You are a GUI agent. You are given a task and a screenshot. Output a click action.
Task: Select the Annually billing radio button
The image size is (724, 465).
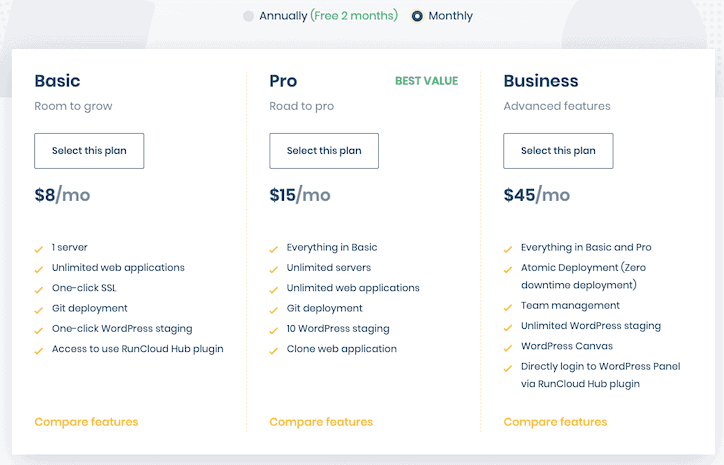(x=248, y=16)
